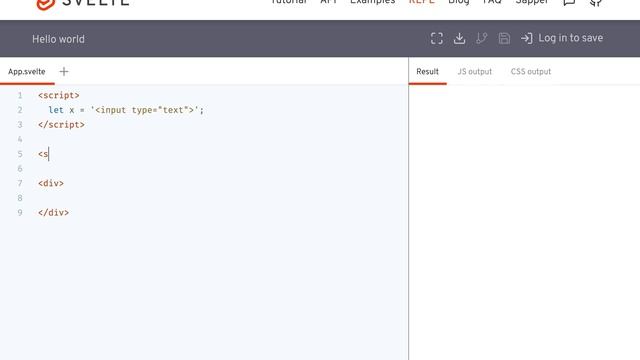Place cursor on the <script> line
This screenshot has height=360, width=640.
point(59,95)
